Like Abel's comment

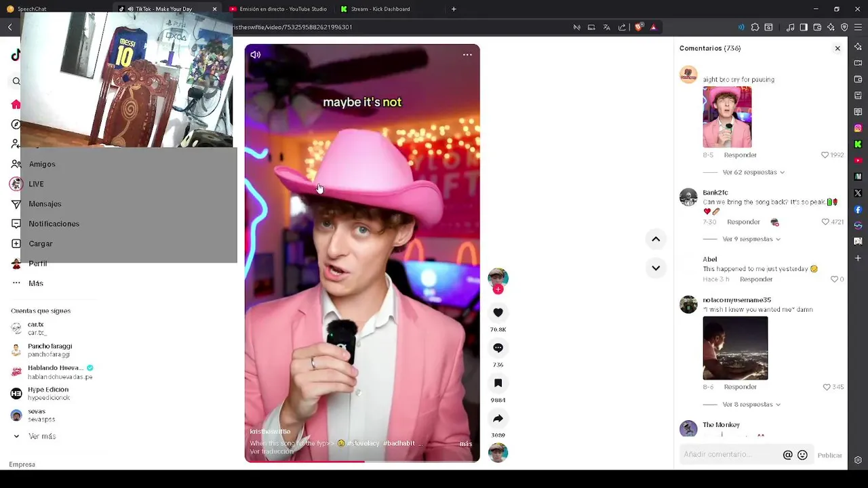pyautogui.click(x=834, y=279)
